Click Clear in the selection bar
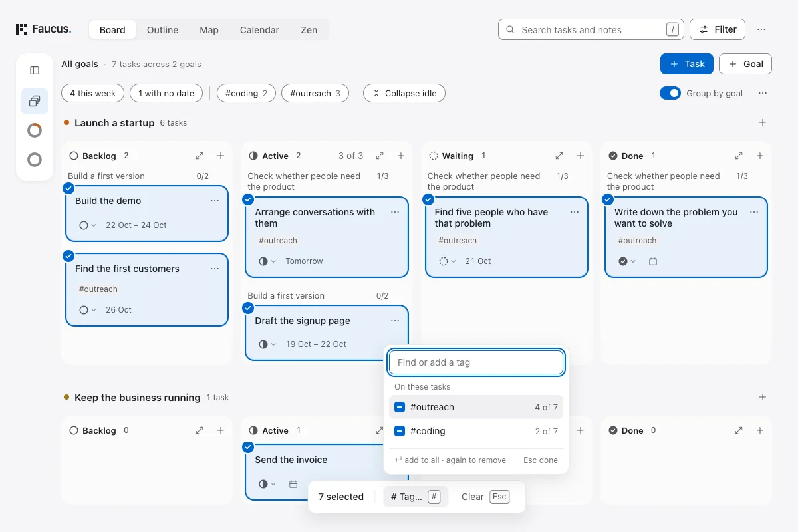The image size is (798, 532). 485,497
